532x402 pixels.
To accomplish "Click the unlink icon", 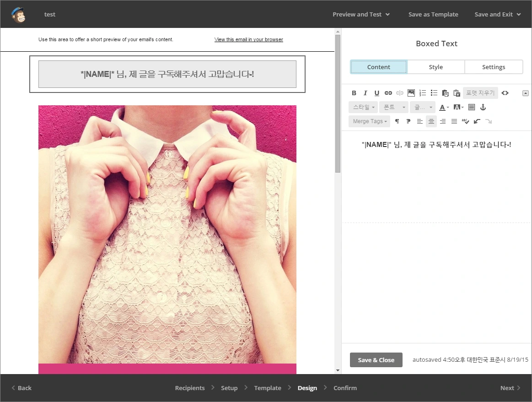I will click(400, 92).
